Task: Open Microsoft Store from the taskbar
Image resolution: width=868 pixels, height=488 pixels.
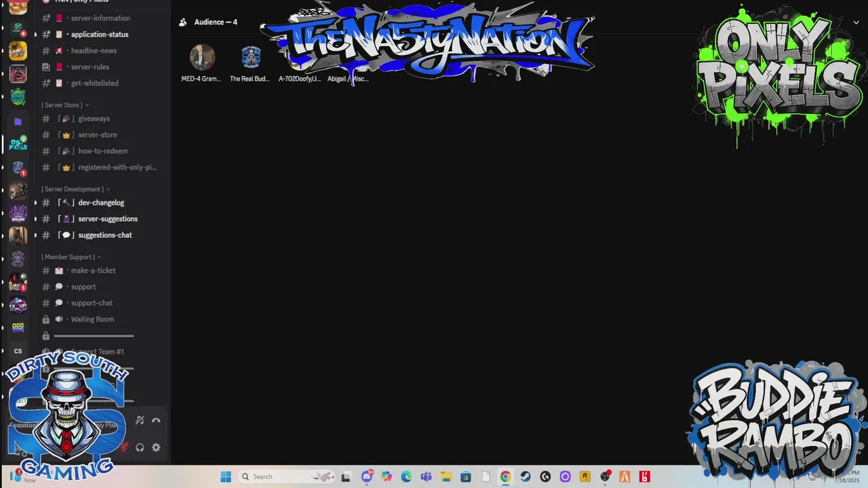Action: (x=466, y=477)
